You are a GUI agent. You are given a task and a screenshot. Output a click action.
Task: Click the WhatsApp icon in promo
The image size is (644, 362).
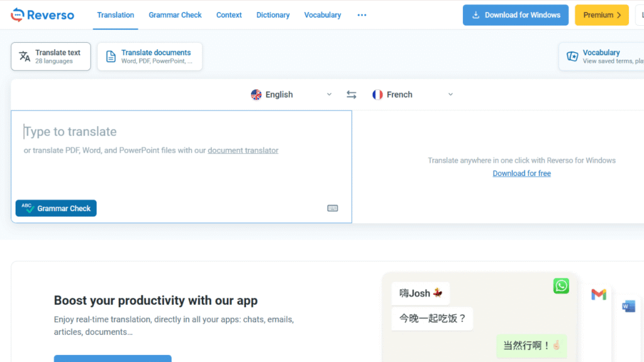pyautogui.click(x=561, y=286)
